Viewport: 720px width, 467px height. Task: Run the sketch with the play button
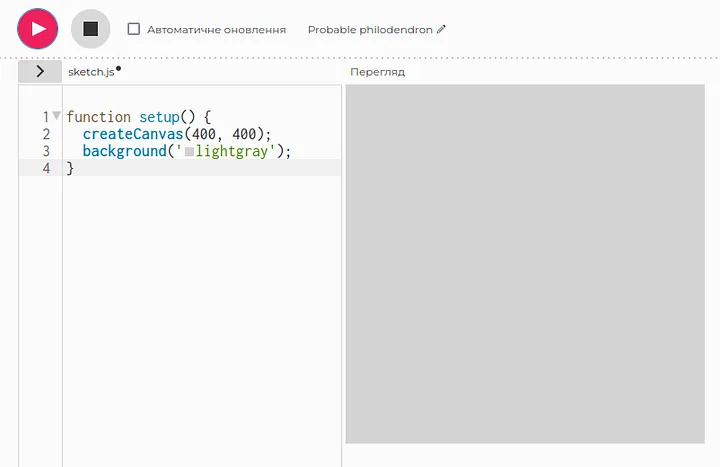tap(38, 29)
